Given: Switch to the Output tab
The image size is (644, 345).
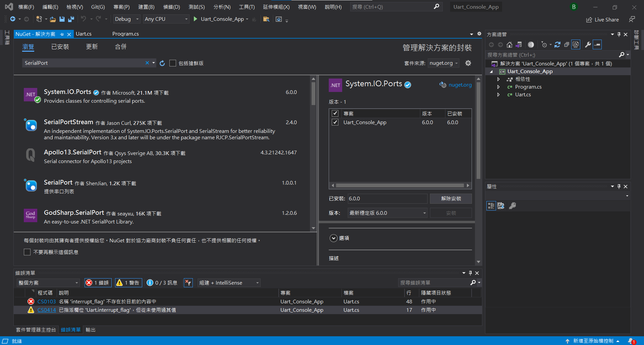Looking at the screenshot, I should coord(91,330).
